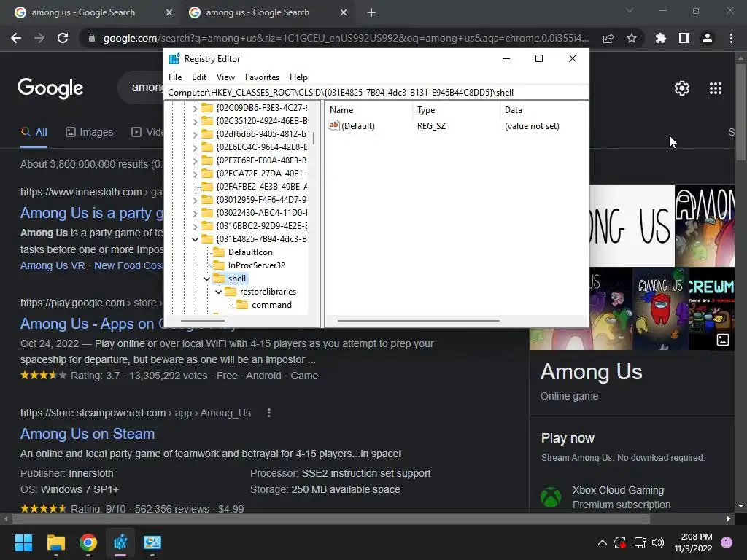Click the Registry Editor title bar icon
This screenshot has width=747, height=560.
[174, 58]
